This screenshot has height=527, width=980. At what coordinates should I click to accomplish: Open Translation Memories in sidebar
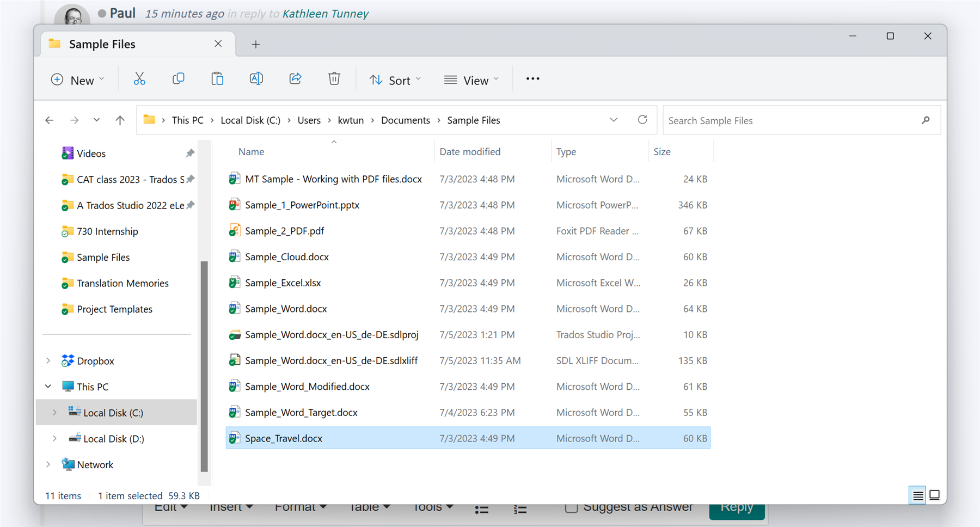coord(122,283)
